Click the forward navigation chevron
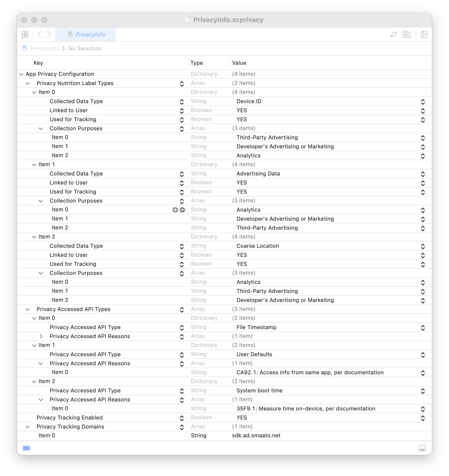This screenshot has height=476, width=449. 49,34
